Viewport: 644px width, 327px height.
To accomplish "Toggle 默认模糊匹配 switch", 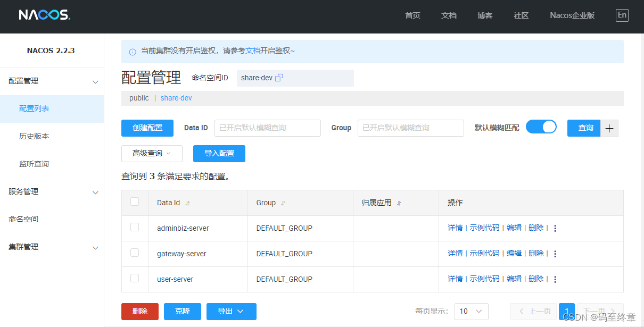I will [541, 127].
